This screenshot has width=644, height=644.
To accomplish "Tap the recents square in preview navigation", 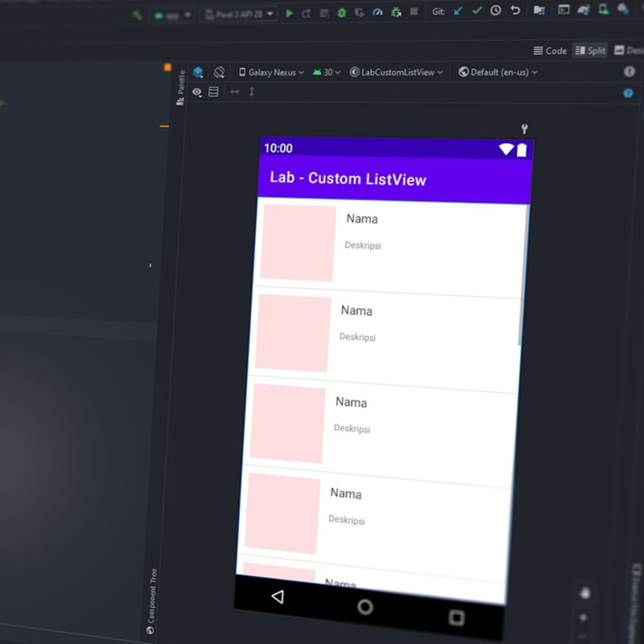I will pos(456,618).
